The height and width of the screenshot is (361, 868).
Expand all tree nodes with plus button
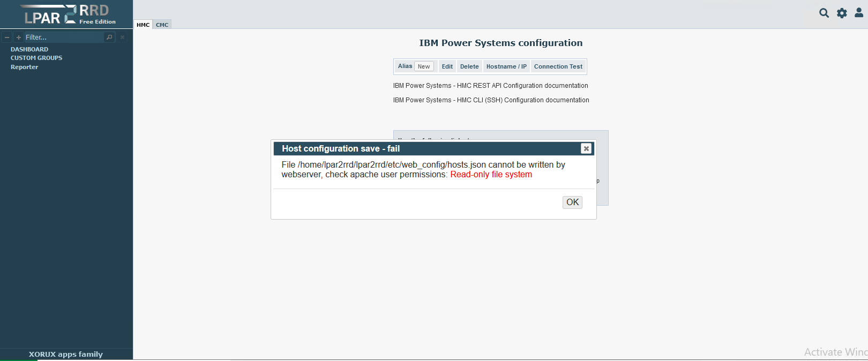pos(19,37)
